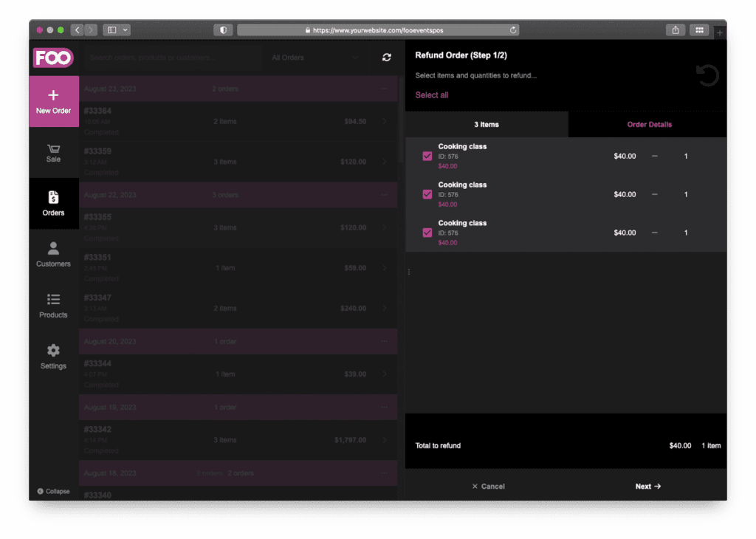Switch to the 3 Items tab
This screenshot has width=756, height=539.
click(x=486, y=124)
